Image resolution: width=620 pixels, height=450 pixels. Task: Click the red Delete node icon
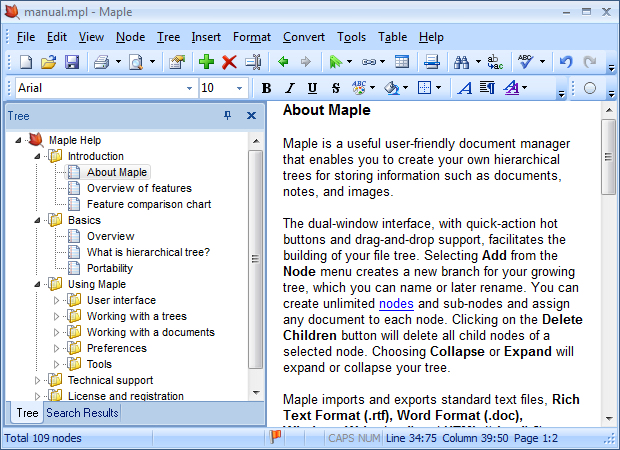pos(229,62)
